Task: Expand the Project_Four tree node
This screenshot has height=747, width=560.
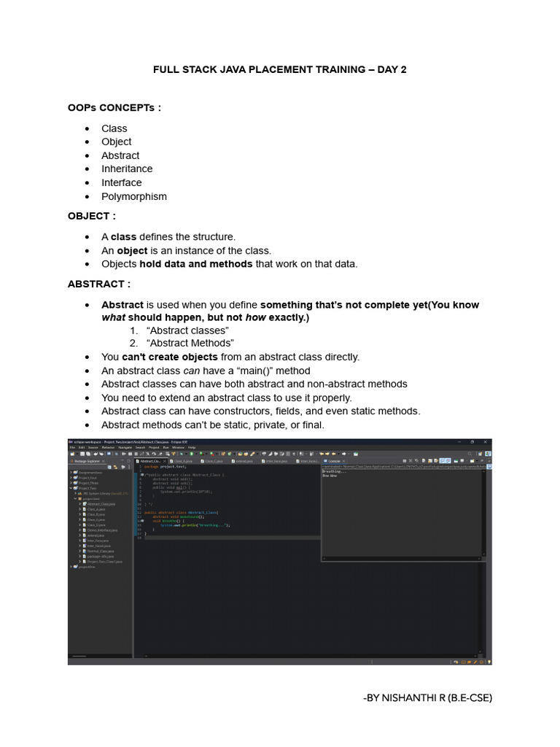Action: pos(71,478)
